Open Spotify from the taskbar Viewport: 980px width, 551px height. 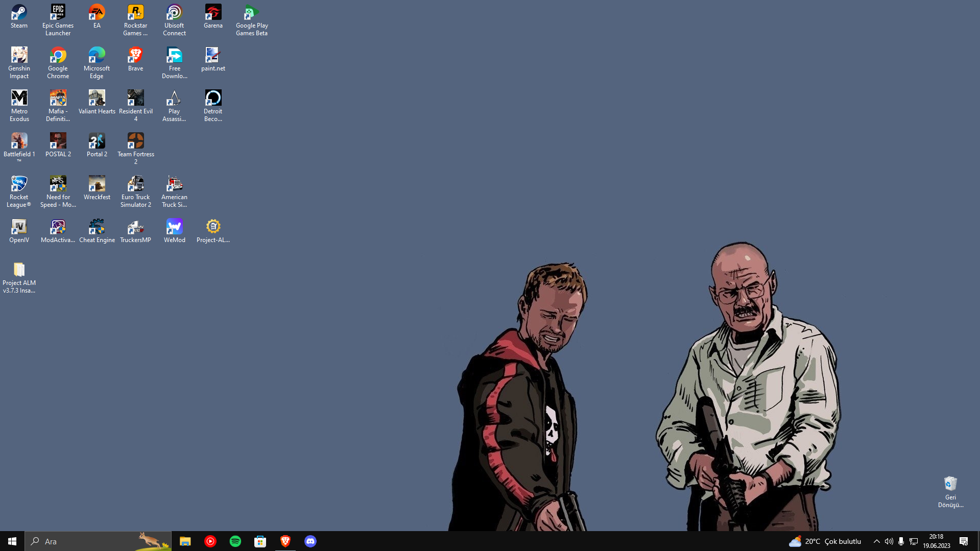[235, 541]
